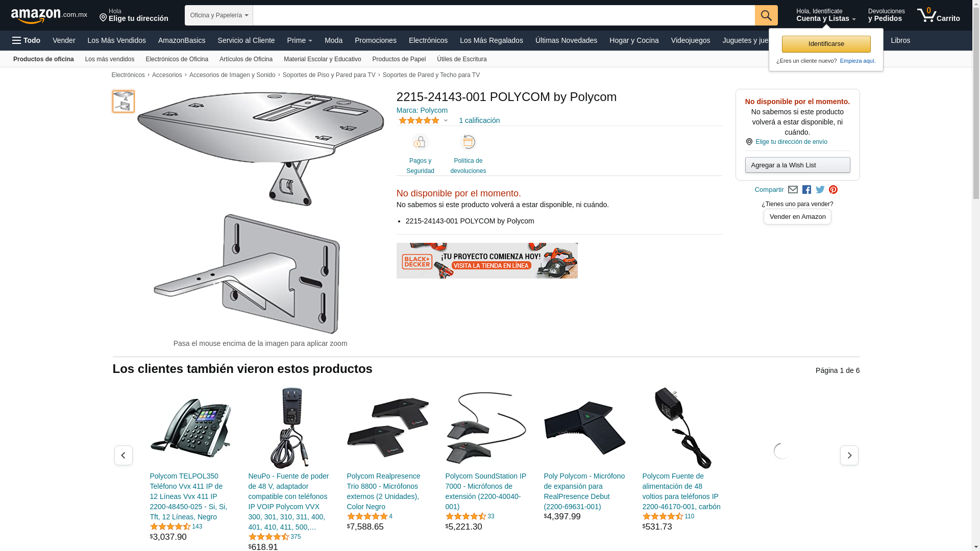Add product with Agregar a la Wish List
This screenshot has height=551, width=980.
click(x=797, y=165)
